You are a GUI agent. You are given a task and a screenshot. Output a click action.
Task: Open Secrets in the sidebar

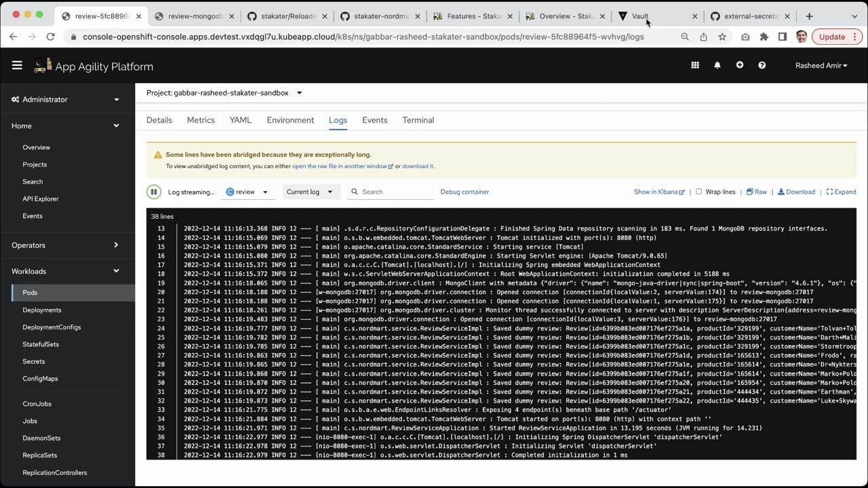click(34, 362)
